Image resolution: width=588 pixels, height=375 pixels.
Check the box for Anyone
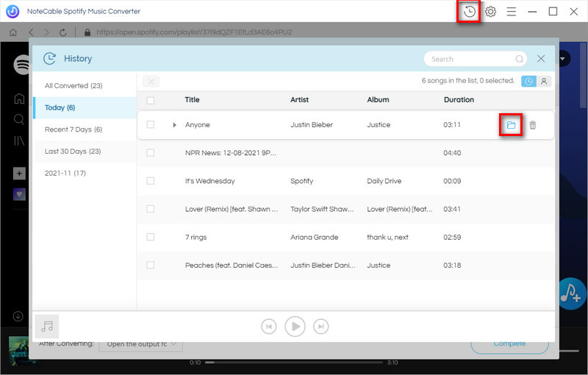tap(151, 124)
